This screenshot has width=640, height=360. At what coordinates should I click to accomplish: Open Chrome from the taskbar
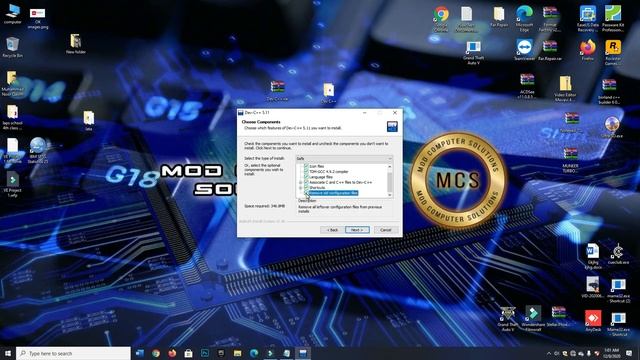pyautogui.click(x=156, y=353)
